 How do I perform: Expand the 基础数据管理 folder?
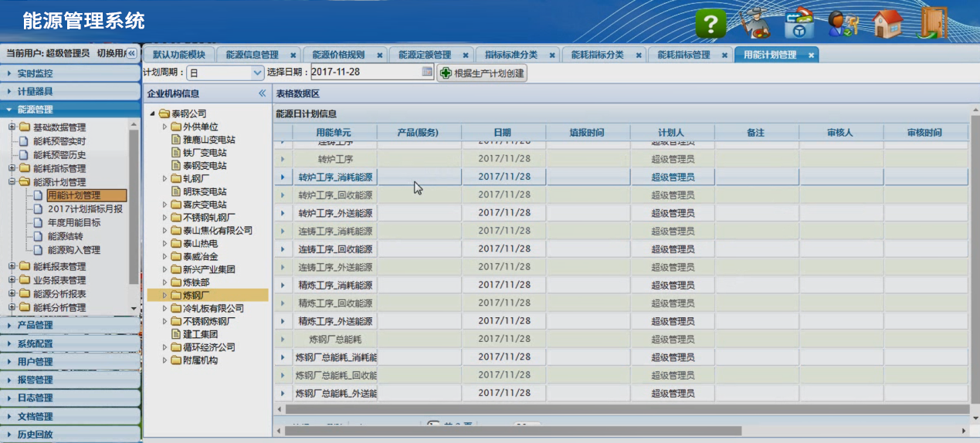point(12,127)
